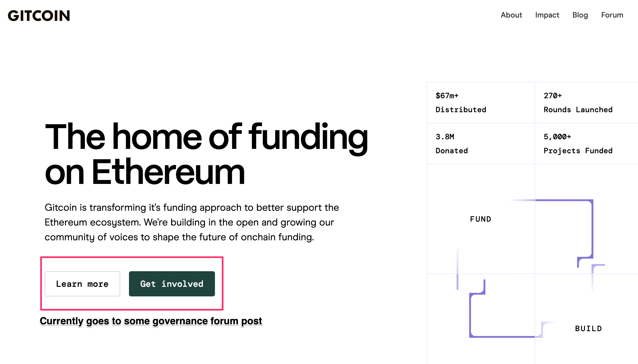
Task: Click the word 'Distributed' in the stats grid
Action: click(x=461, y=110)
